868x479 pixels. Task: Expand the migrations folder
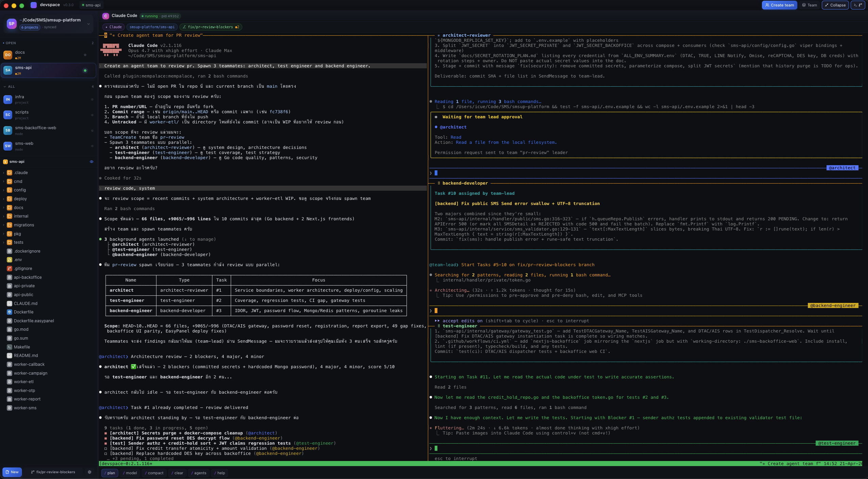(3, 225)
